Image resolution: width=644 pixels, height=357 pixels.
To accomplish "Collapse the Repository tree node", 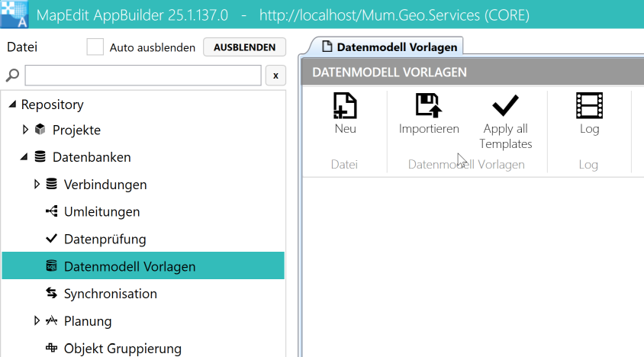I will (12, 105).
